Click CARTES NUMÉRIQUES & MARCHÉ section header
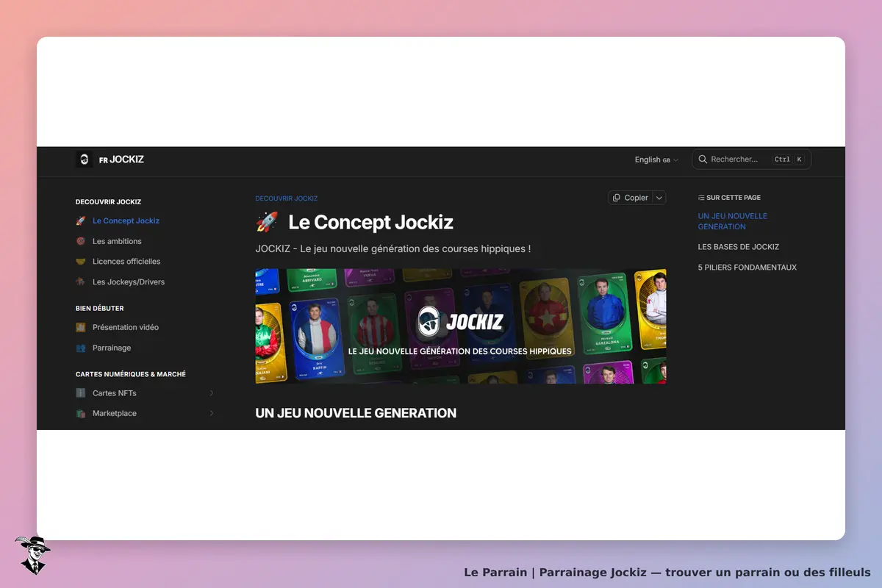The image size is (882, 588). click(x=131, y=374)
